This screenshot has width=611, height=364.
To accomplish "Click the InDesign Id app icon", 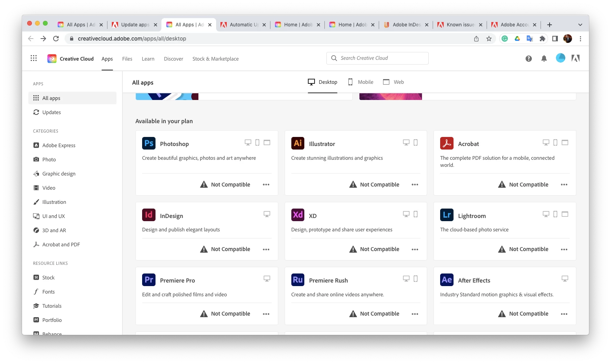I will [x=149, y=215].
